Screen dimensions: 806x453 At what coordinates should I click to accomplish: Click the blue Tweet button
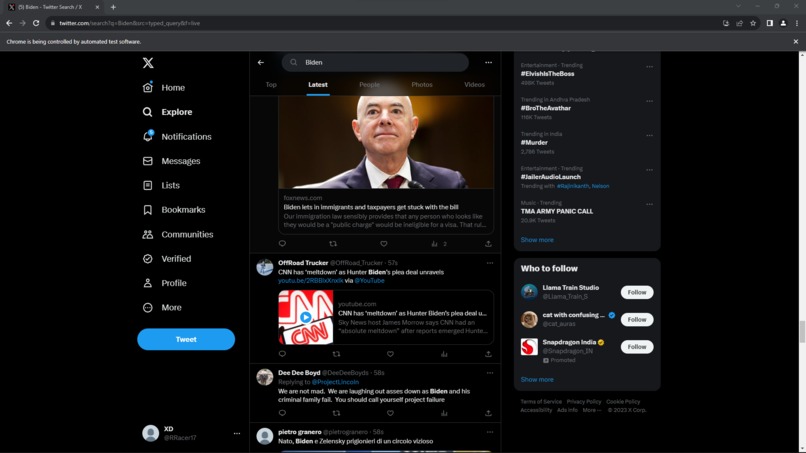pos(186,339)
